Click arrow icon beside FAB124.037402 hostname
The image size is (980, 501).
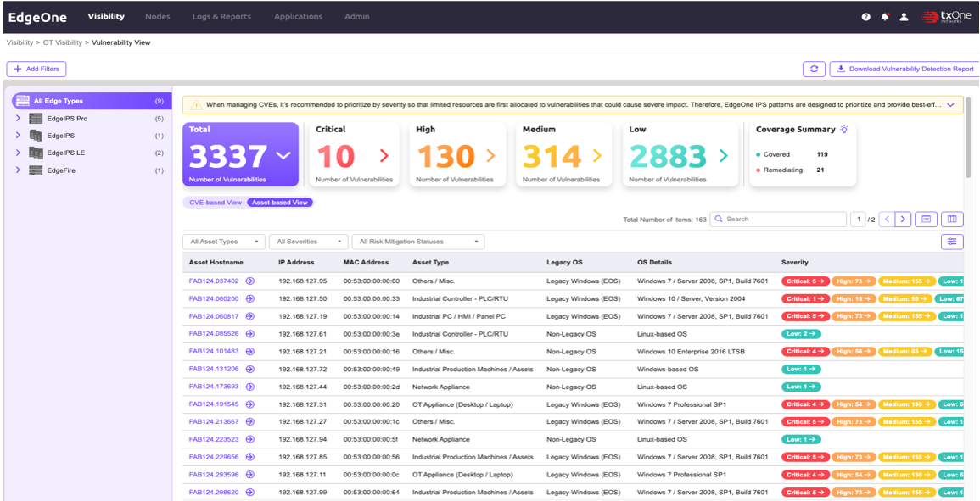(x=250, y=281)
